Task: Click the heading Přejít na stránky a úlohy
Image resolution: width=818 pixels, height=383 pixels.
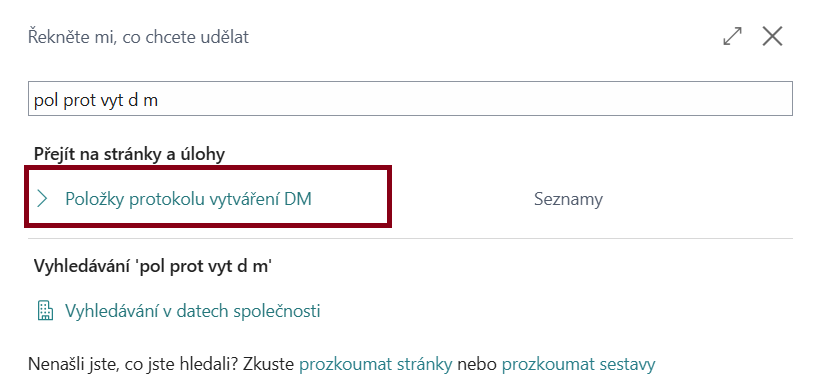Action: tap(129, 154)
